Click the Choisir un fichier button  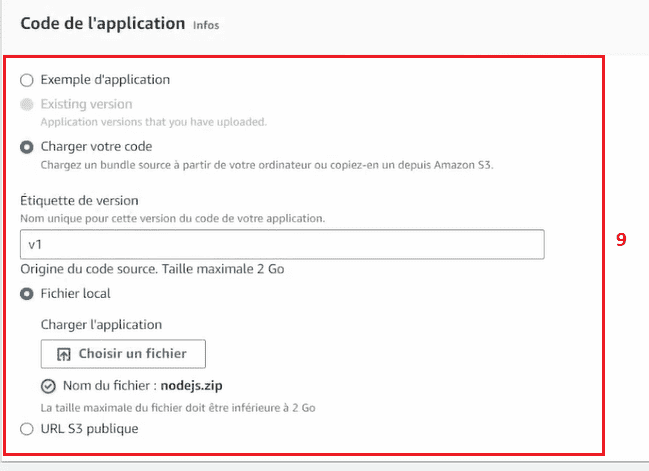123,354
